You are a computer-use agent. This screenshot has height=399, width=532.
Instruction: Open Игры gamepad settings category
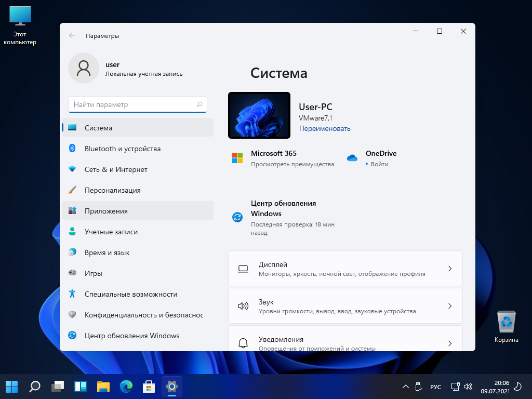94,273
